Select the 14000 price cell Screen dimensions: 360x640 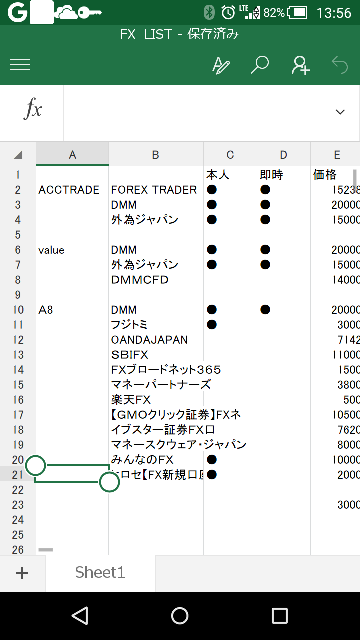pyautogui.click(x=336, y=280)
